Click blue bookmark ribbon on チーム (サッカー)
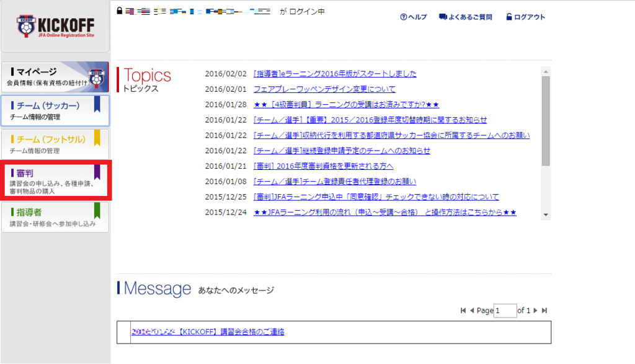Screen dimensions: 635x364 point(97,104)
